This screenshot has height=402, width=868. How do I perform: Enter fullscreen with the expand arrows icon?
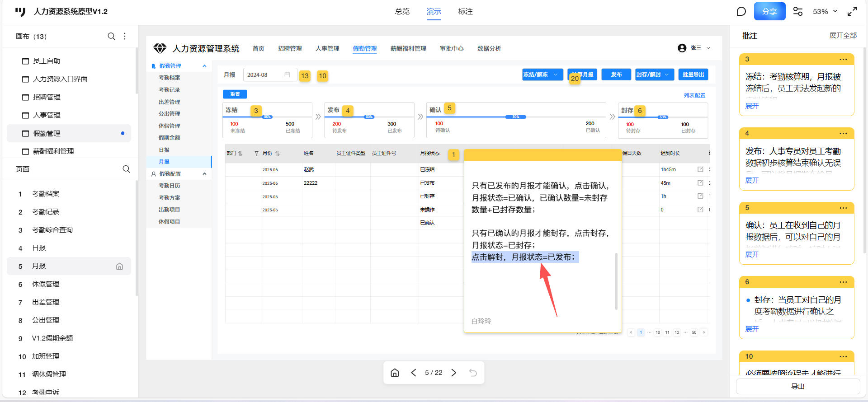click(x=852, y=11)
